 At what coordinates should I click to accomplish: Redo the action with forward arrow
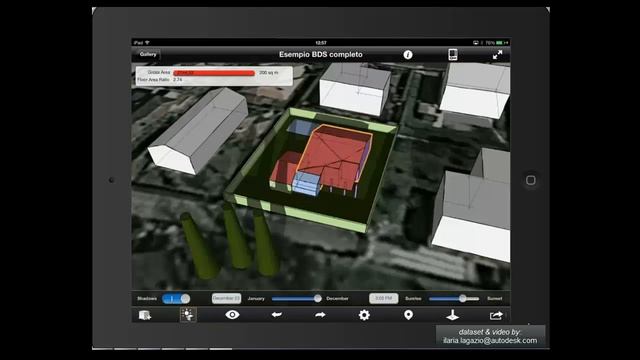click(x=320, y=315)
